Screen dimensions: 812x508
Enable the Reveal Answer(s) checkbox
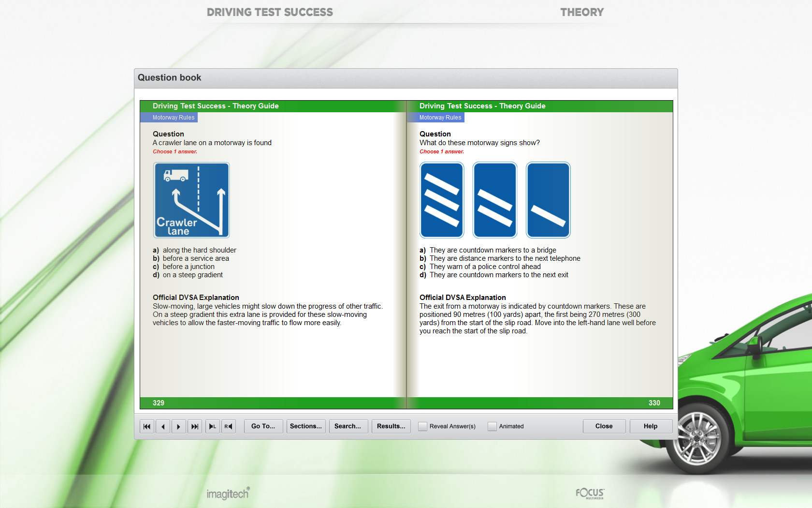(422, 426)
